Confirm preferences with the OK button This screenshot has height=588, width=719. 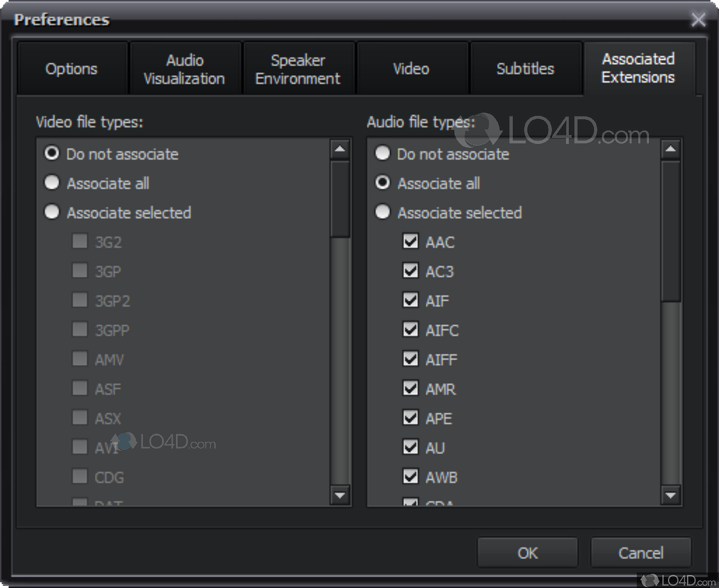click(527, 552)
